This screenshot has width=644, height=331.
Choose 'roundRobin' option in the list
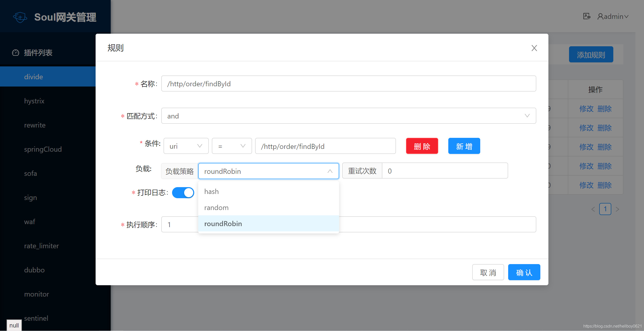(x=268, y=224)
